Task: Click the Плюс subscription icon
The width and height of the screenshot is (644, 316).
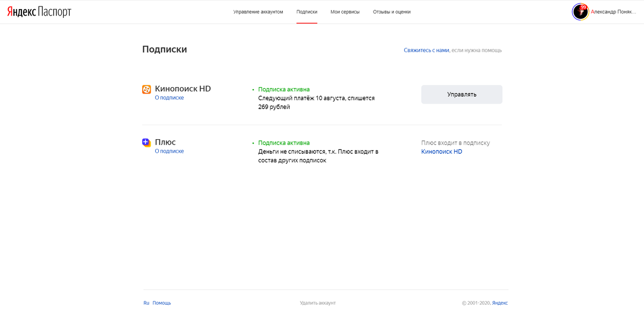Action: (x=147, y=142)
